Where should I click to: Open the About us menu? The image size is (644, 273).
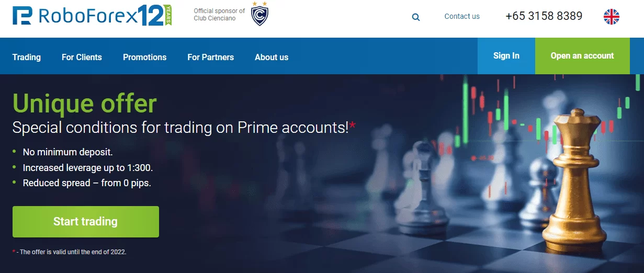point(272,57)
